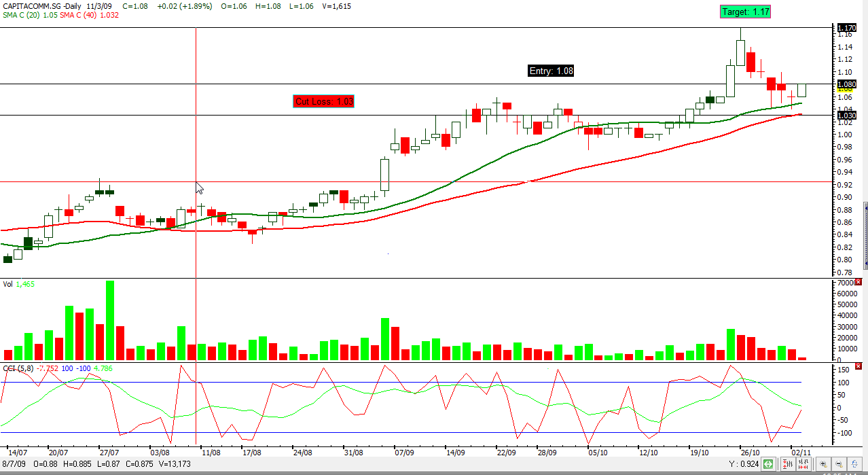Viewport: 868px width, 475px height.
Task: Select the Cut Loss: 1.03 annotation label
Action: pyautogui.click(x=324, y=101)
